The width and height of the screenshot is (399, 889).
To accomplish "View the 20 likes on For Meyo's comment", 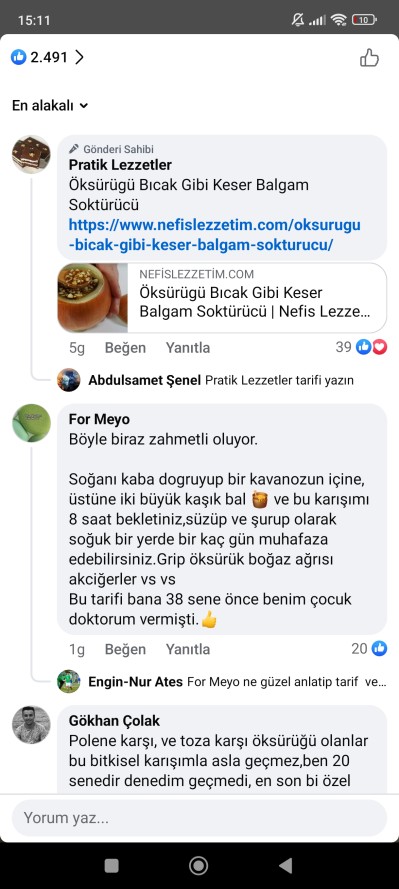I will pos(369,648).
